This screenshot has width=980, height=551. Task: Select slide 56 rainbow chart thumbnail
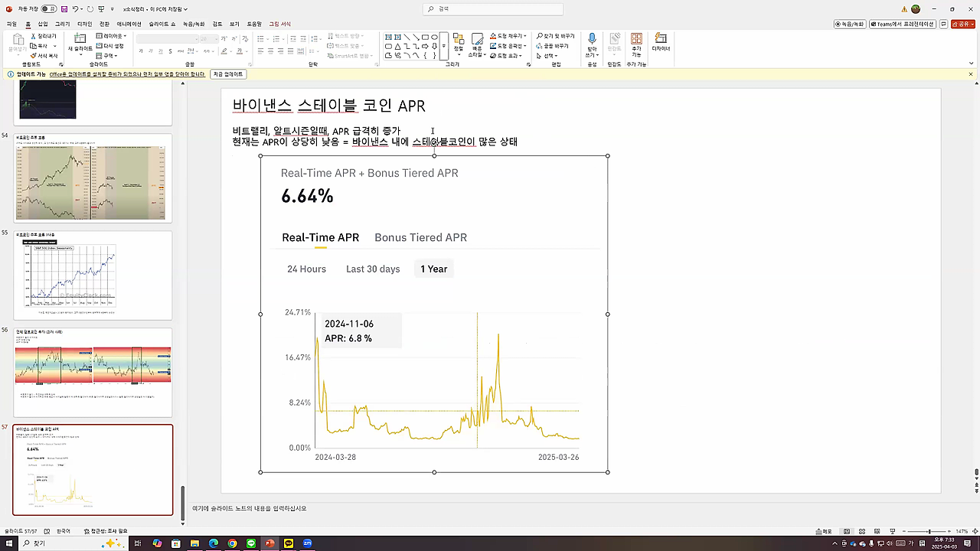tap(93, 373)
